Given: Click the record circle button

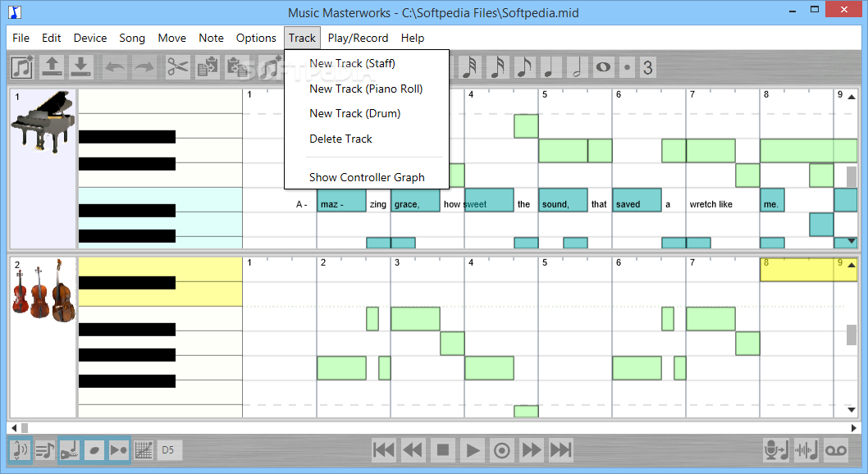Looking at the screenshot, I should [x=502, y=450].
